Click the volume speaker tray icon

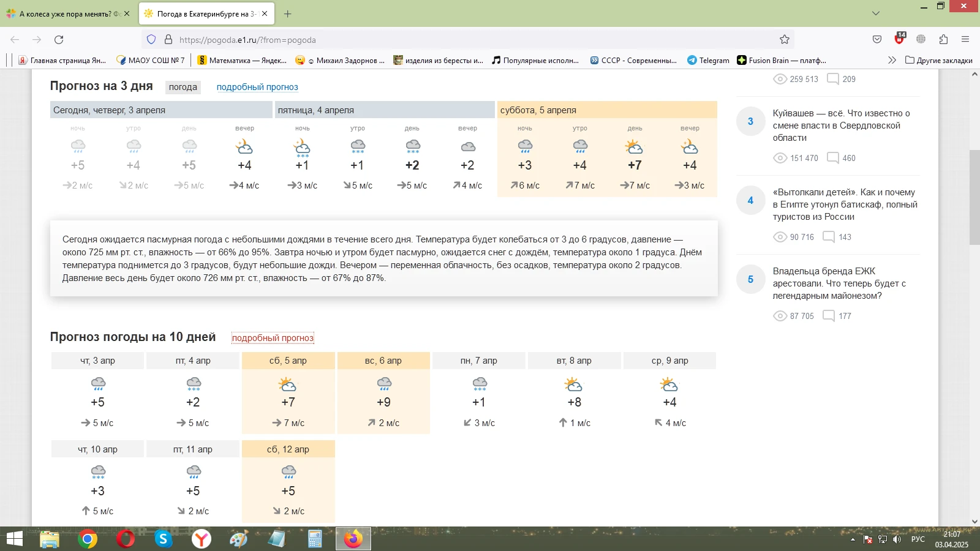coord(897,539)
